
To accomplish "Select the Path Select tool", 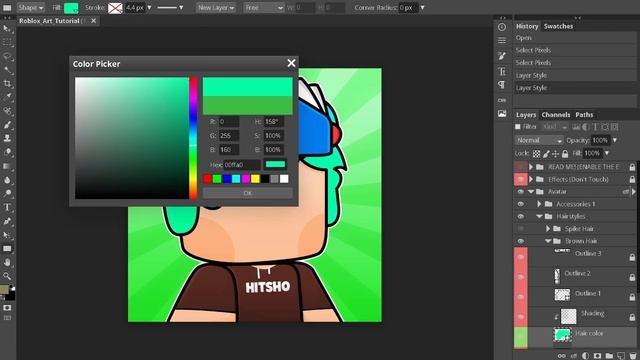I will pyautogui.click(x=7, y=235).
